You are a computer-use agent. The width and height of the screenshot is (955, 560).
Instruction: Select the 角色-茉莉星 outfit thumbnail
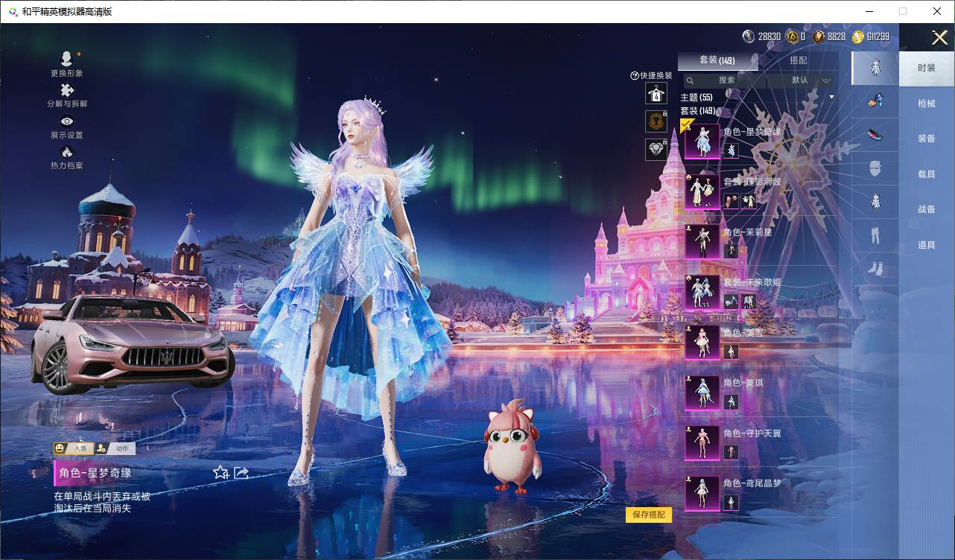coord(702,242)
